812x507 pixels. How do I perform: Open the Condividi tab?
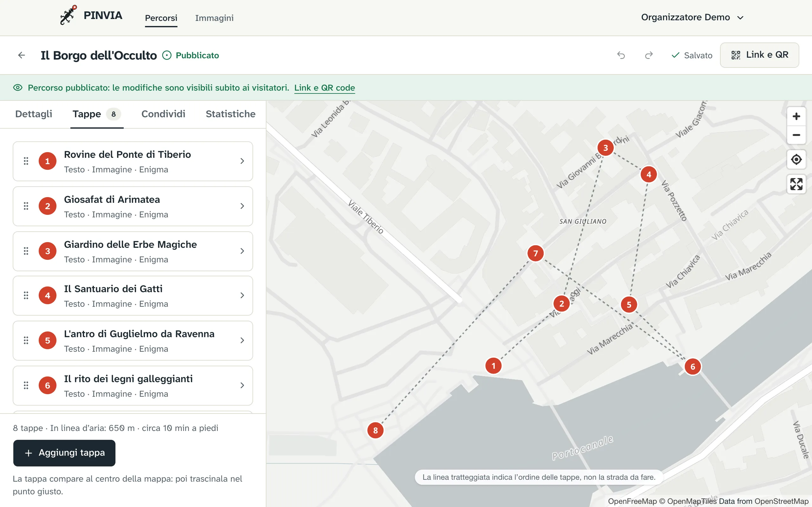(x=163, y=114)
